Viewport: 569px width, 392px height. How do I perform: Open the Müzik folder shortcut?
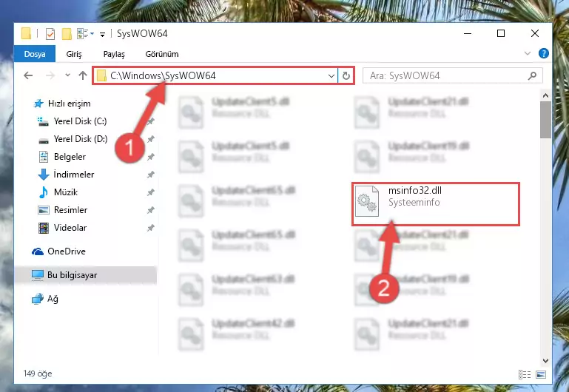point(58,192)
